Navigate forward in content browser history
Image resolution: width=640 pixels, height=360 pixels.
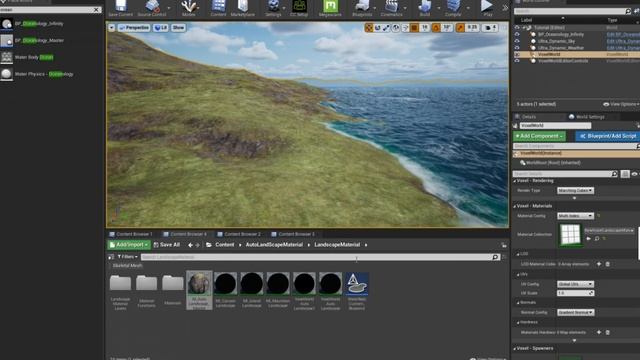coord(198,245)
